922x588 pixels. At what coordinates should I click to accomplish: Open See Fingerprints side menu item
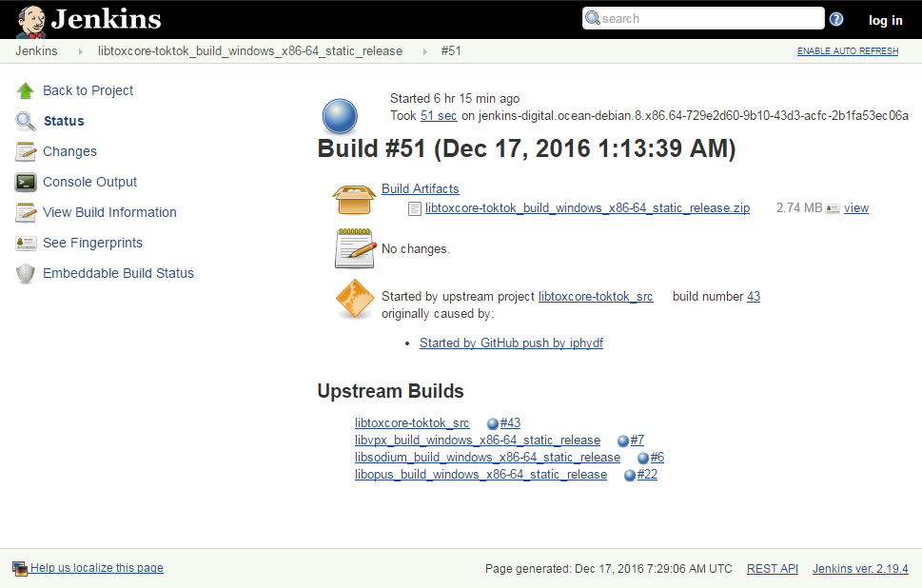pyautogui.click(x=92, y=244)
